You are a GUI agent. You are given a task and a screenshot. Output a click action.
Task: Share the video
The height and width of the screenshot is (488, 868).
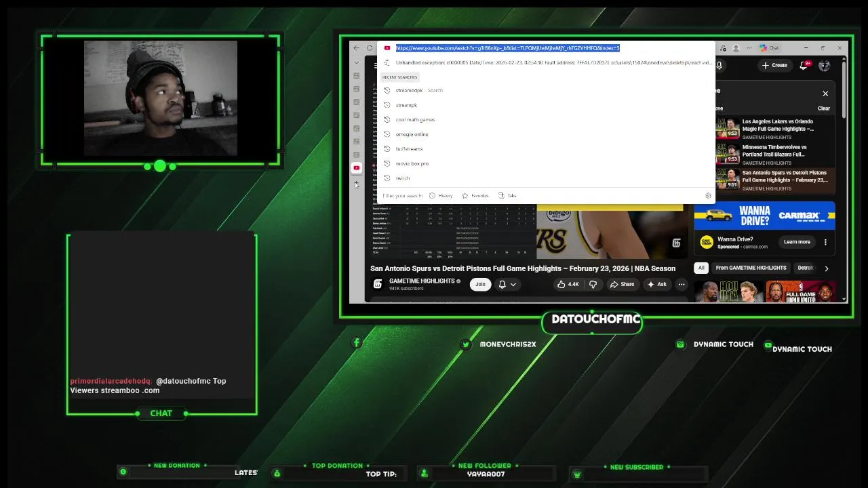point(622,284)
